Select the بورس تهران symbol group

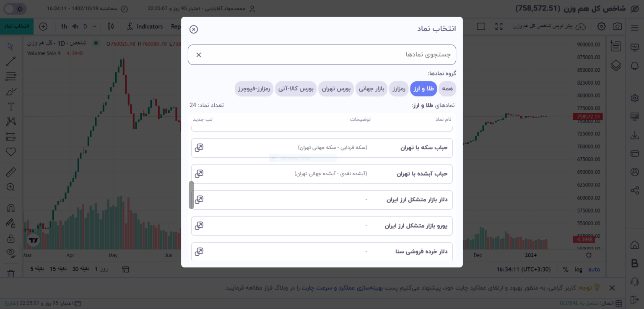coord(336,89)
